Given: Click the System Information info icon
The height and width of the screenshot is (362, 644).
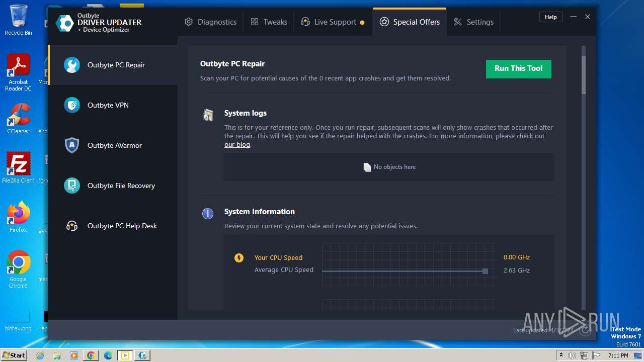Looking at the screenshot, I should [208, 214].
